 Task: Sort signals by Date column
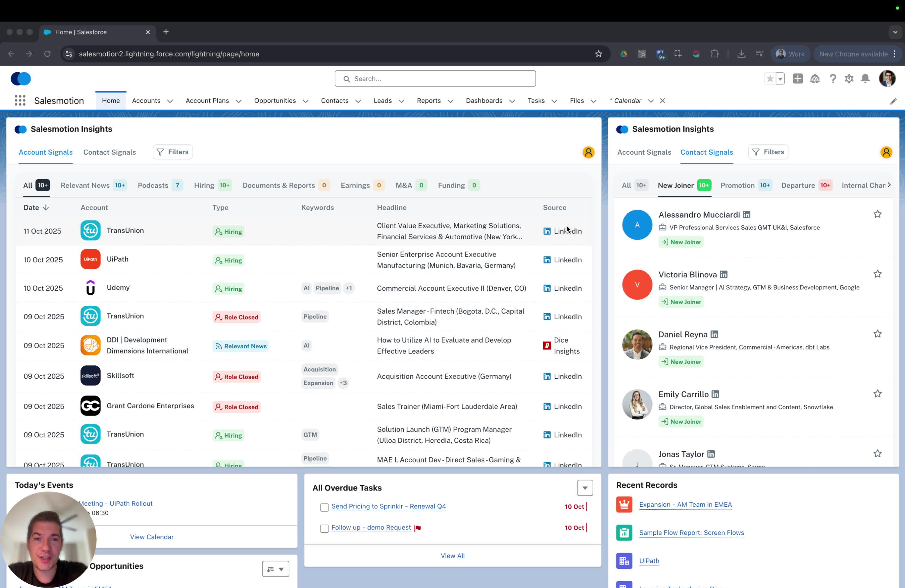coord(36,207)
